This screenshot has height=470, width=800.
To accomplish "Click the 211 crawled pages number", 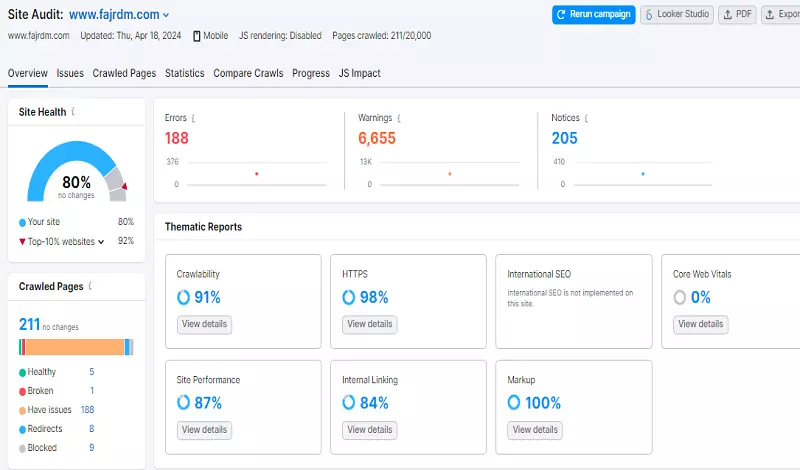I will click(29, 324).
